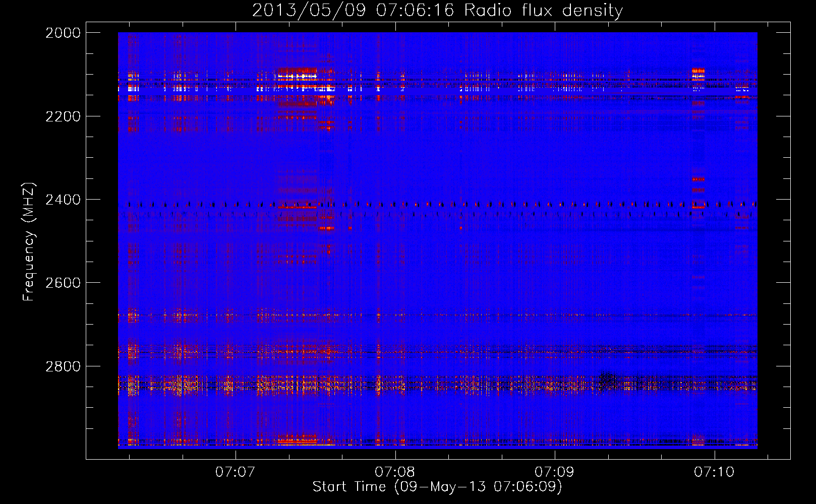Click the 2200 frequency tick label
This screenshot has height=504, width=816.
(63, 116)
